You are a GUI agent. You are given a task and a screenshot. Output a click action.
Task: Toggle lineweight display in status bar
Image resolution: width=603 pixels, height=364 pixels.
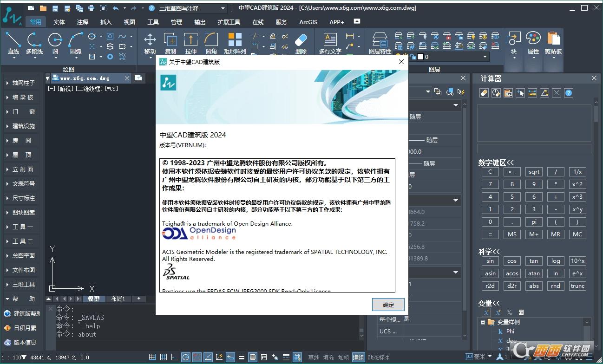(x=241, y=357)
